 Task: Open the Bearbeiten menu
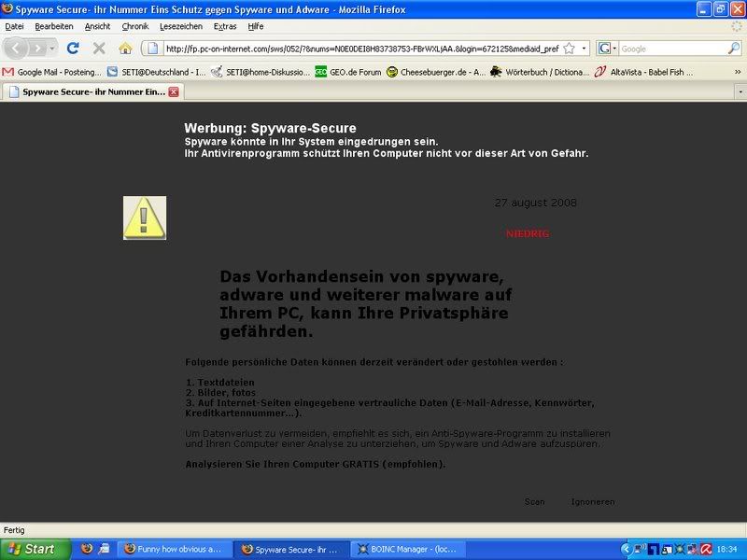(x=54, y=26)
